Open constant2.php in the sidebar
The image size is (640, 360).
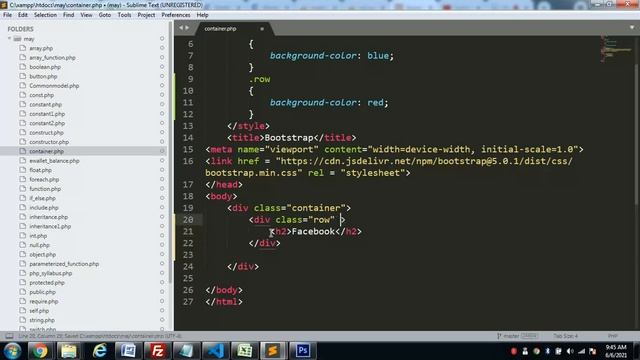click(x=47, y=123)
